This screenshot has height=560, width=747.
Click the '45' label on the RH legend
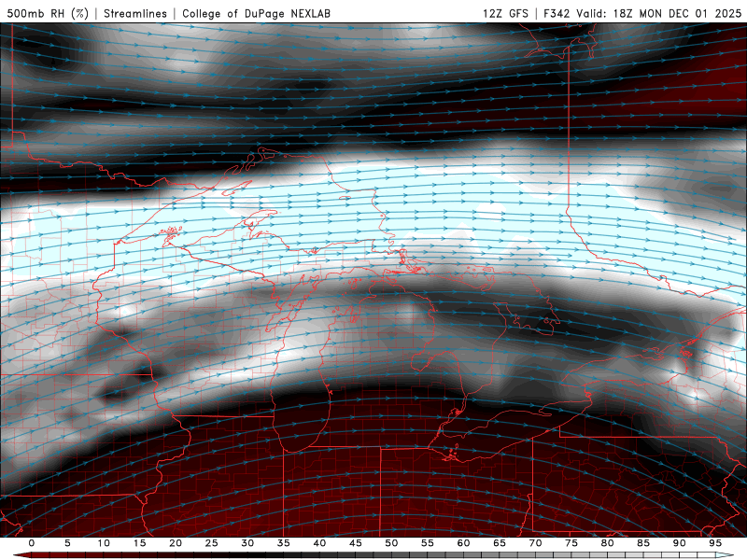tap(356, 543)
